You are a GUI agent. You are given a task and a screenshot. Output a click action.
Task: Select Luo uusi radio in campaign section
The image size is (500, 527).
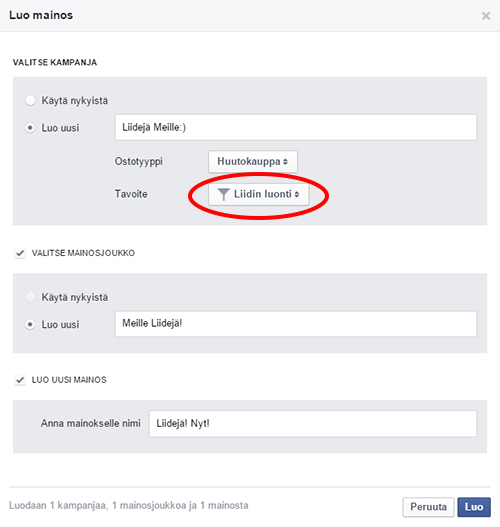point(30,128)
